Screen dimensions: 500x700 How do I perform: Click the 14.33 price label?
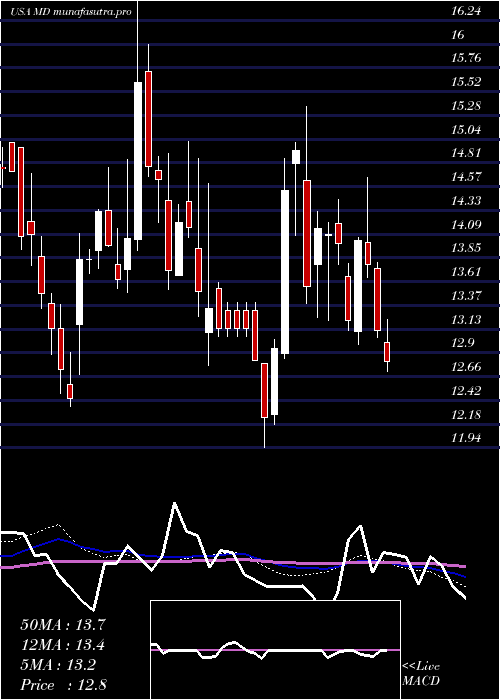pyautogui.click(x=466, y=201)
